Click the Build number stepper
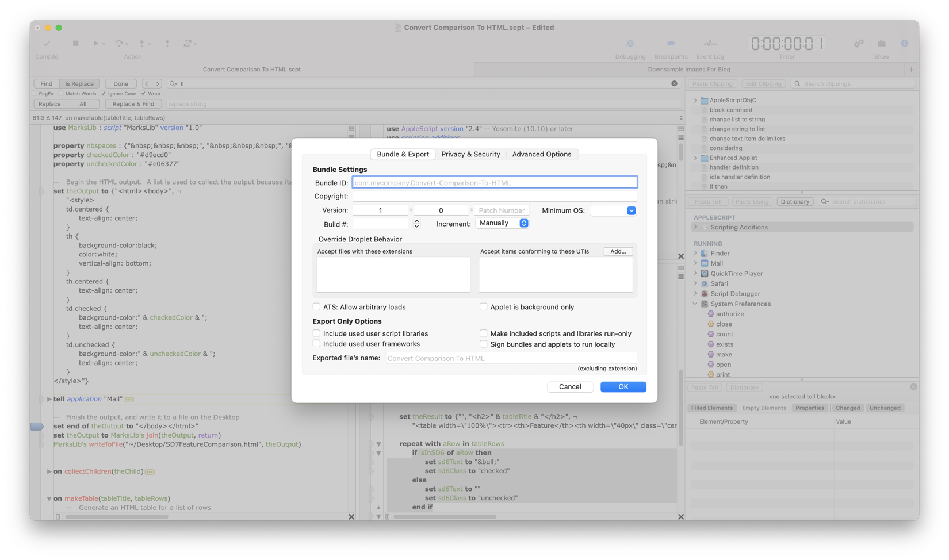 coord(416,224)
